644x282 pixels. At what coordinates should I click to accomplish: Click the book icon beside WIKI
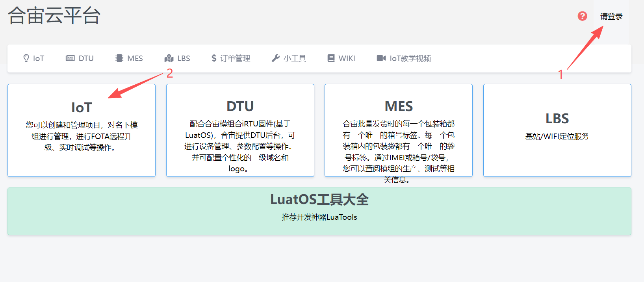click(x=331, y=58)
